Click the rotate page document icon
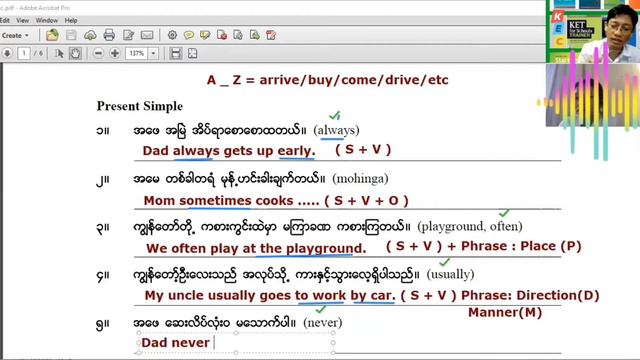Viewport: 640px width, 360px height. point(238,35)
